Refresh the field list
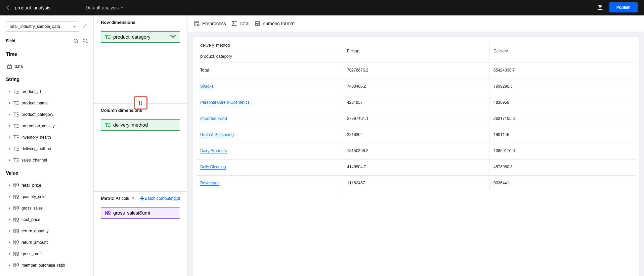Image resolution: width=644 pixels, height=276 pixels. click(85, 41)
